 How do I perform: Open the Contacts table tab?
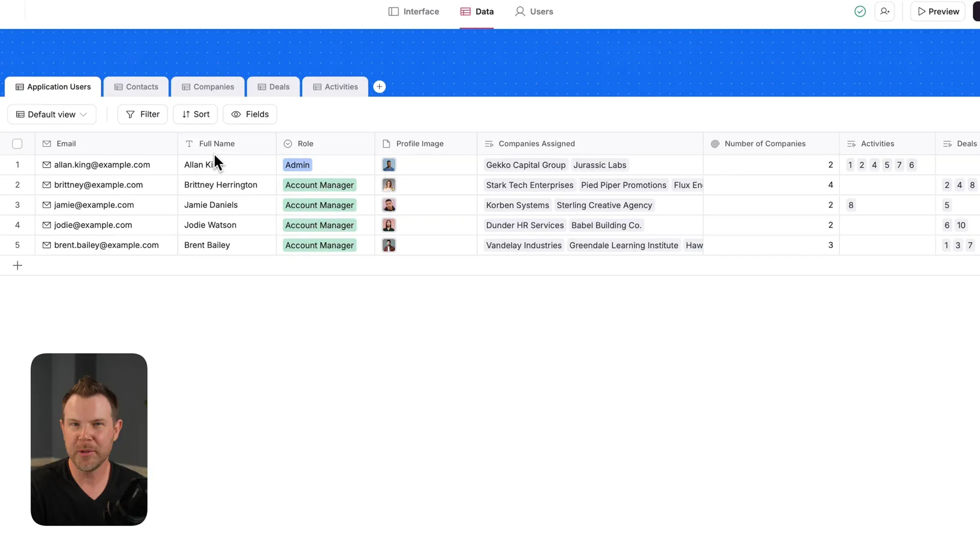point(136,87)
